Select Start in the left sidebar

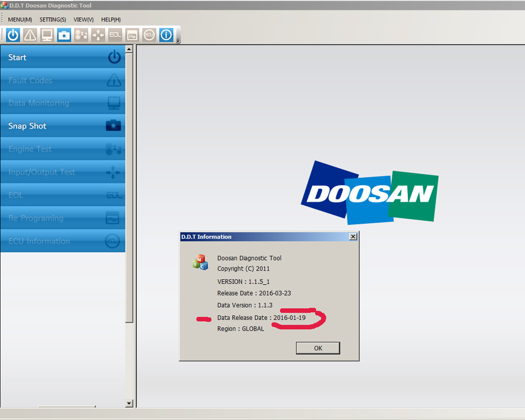point(63,57)
